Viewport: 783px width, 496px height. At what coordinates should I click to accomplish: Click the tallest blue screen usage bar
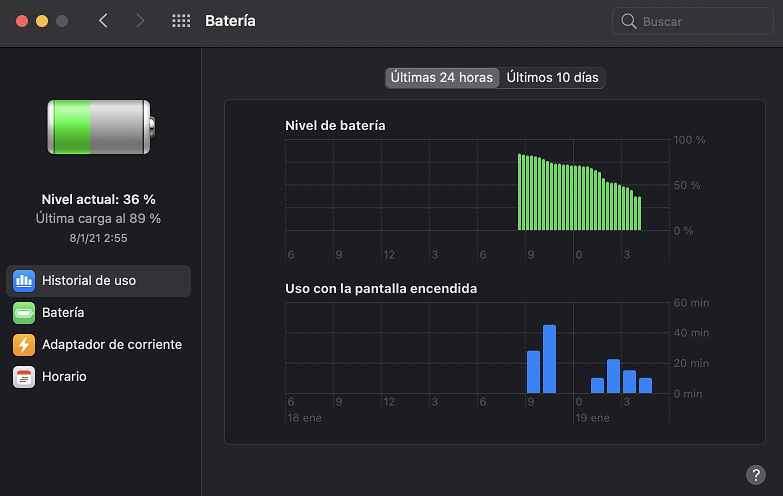(549, 360)
